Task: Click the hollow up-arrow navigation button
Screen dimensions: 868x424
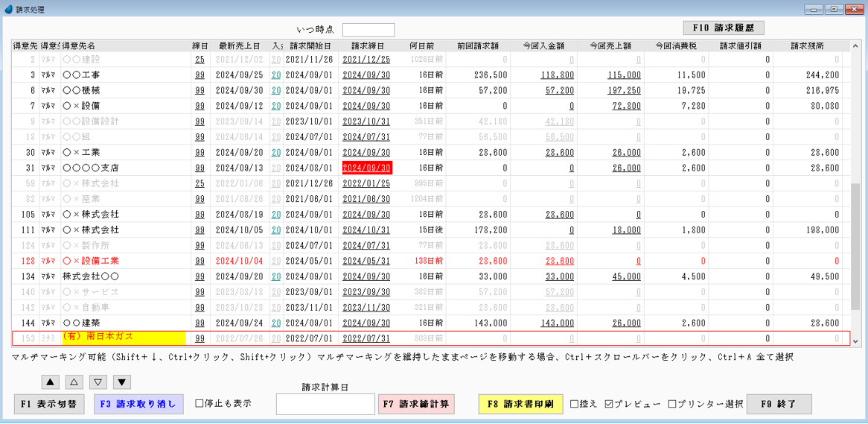Action: pyautogui.click(x=74, y=382)
